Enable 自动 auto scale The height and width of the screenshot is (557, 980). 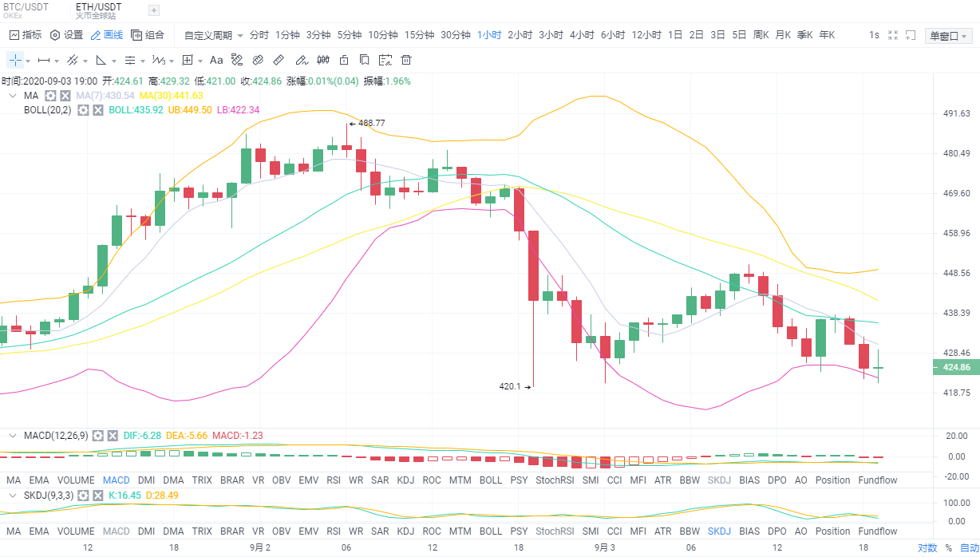[x=969, y=548]
